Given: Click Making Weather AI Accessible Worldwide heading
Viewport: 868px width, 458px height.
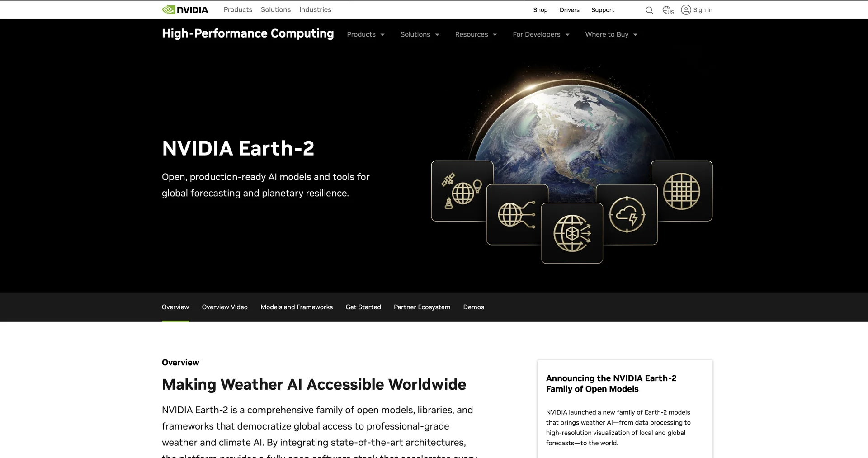Looking at the screenshot, I should click(314, 384).
